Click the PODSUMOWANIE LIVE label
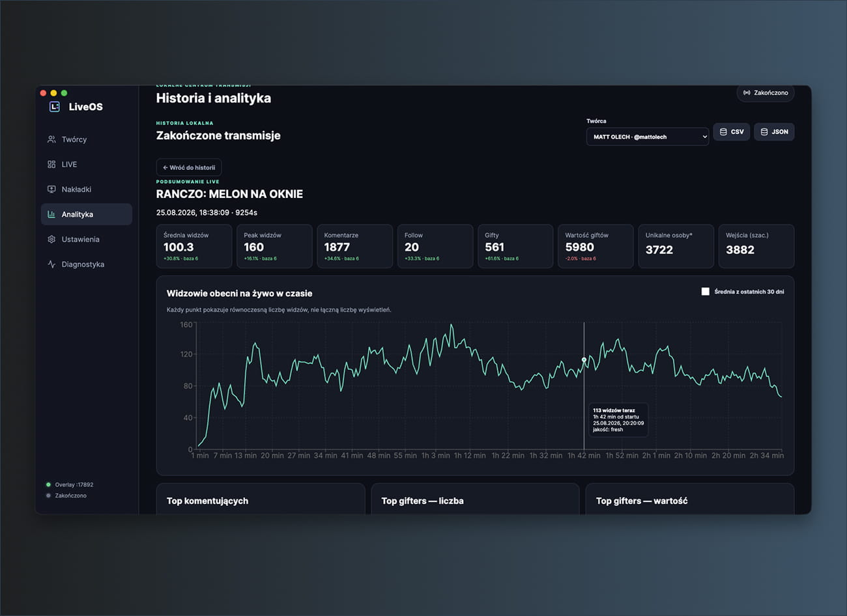 (x=188, y=182)
